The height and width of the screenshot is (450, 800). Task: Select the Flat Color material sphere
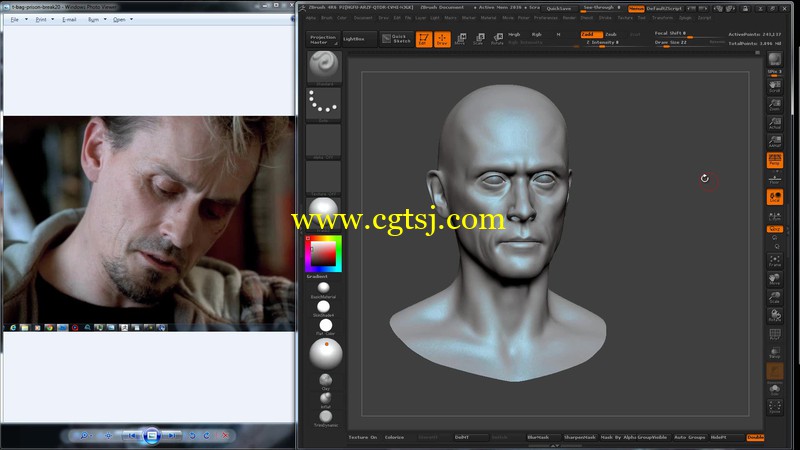(326, 325)
